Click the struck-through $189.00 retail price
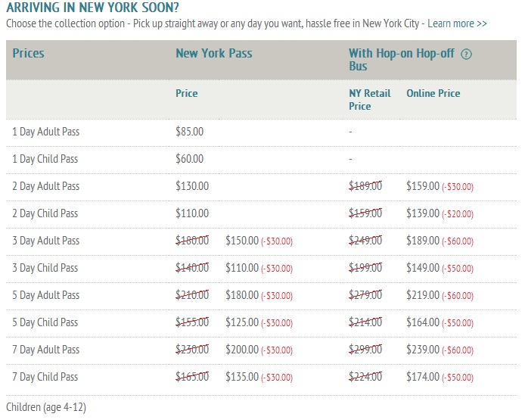 [x=365, y=186]
